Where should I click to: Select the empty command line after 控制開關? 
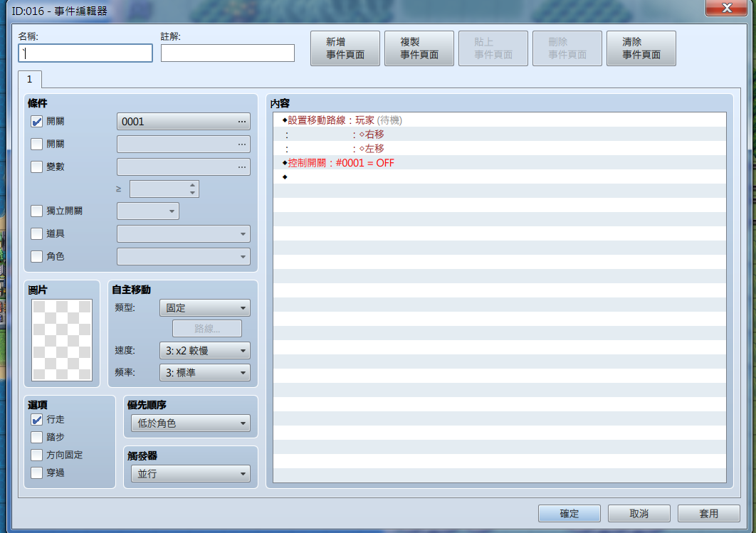click(500, 177)
